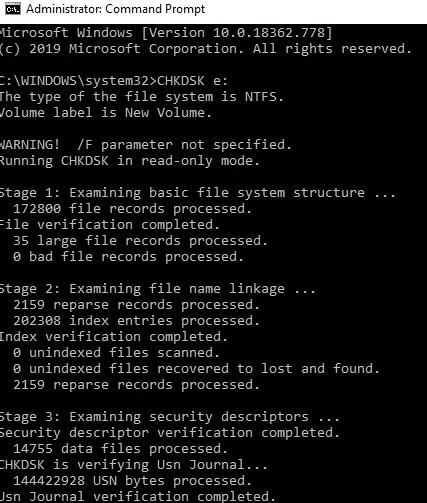Click the Windows version line
The width and height of the screenshot is (427, 503).
[x=166, y=33]
